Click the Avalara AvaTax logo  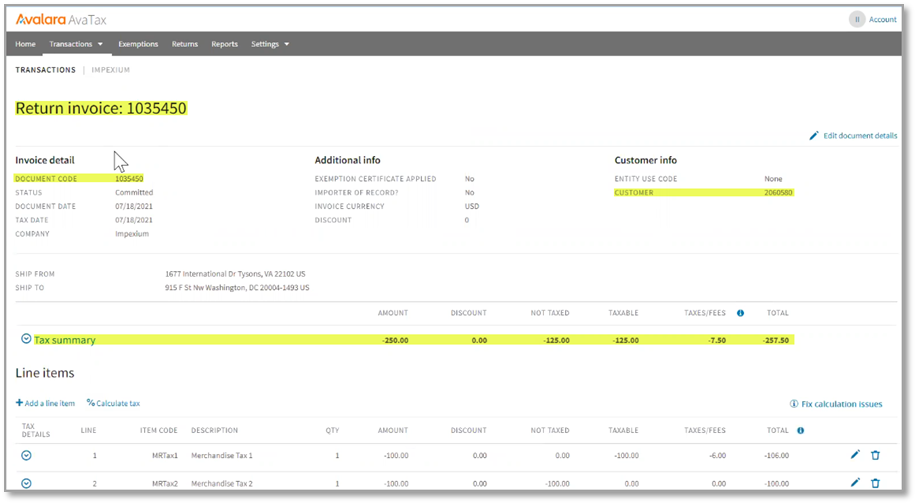click(x=61, y=20)
